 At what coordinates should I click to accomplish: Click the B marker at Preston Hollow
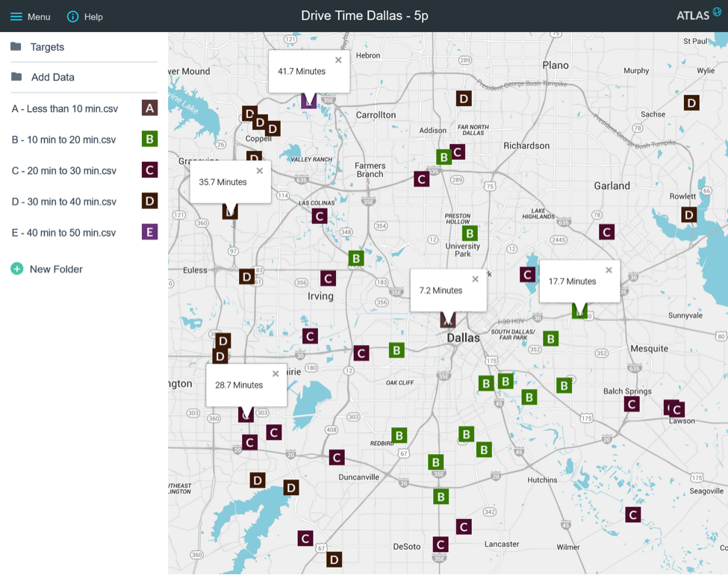[x=470, y=233]
